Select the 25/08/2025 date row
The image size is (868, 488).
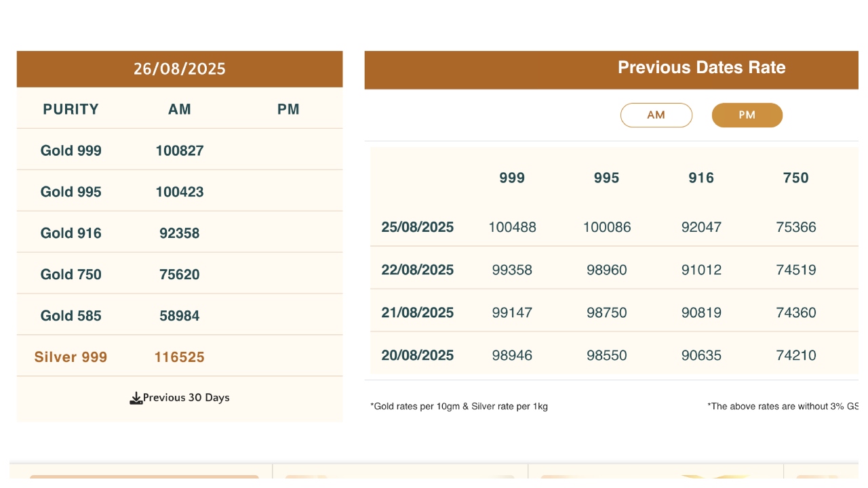pyautogui.click(x=418, y=227)
